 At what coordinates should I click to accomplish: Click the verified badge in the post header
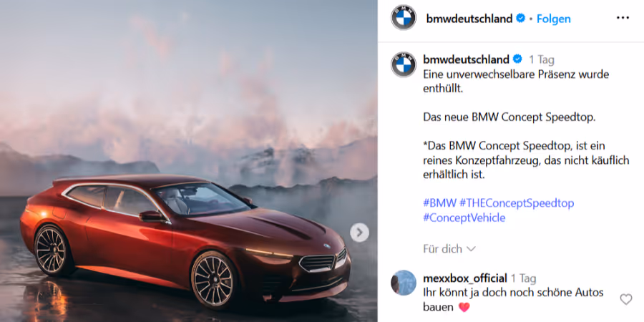click(520, 19)
